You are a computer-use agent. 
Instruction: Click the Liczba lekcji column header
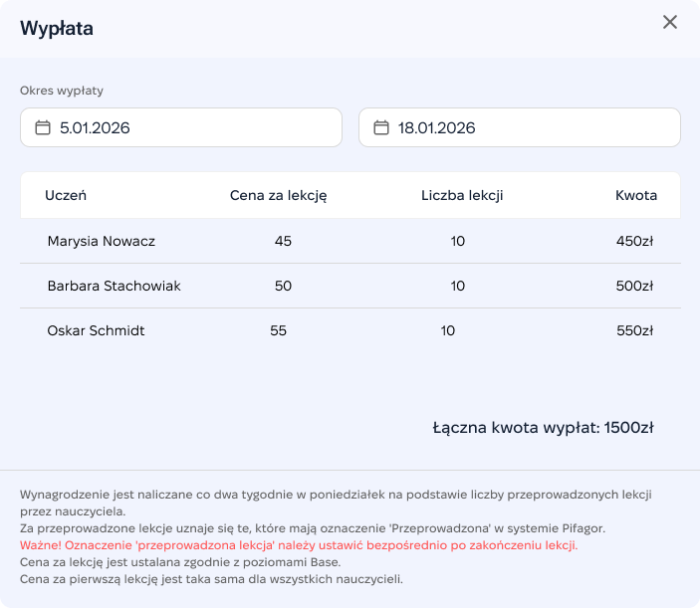(x=462, y=195)
